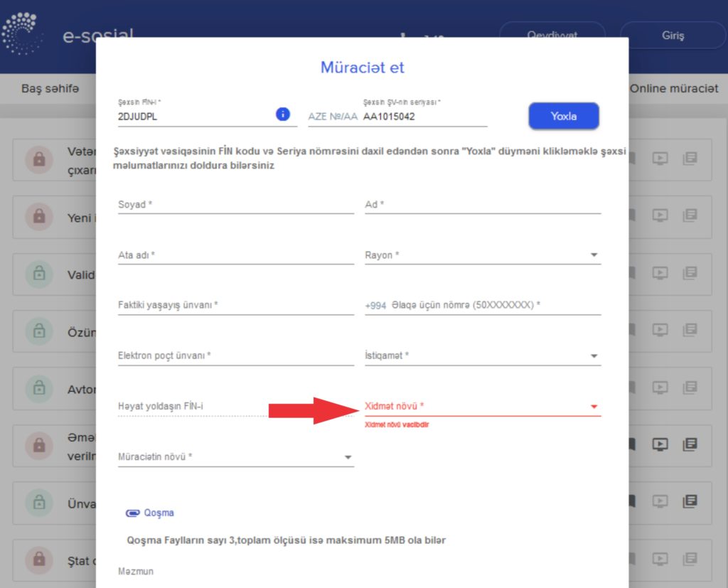Click the blue info icon beside FİN field
728x588 pixels.
click(x=282, y=114)
